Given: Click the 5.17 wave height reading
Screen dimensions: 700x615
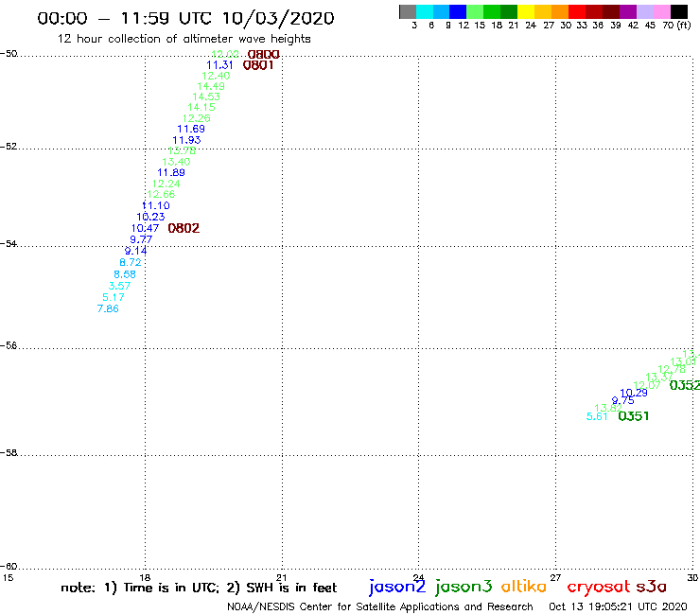Looking at the screenshot, I should pos(114,297).
